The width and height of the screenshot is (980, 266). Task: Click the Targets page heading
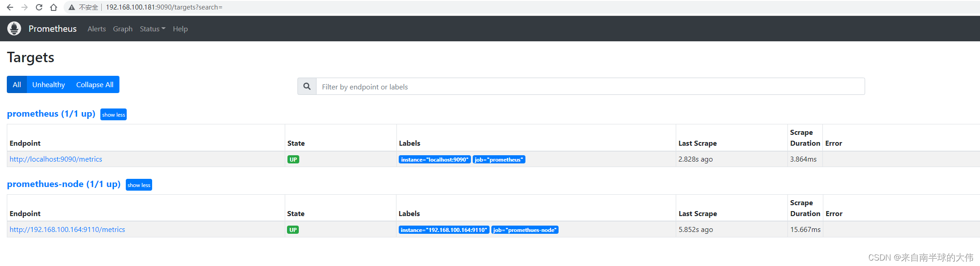[30, 57]
